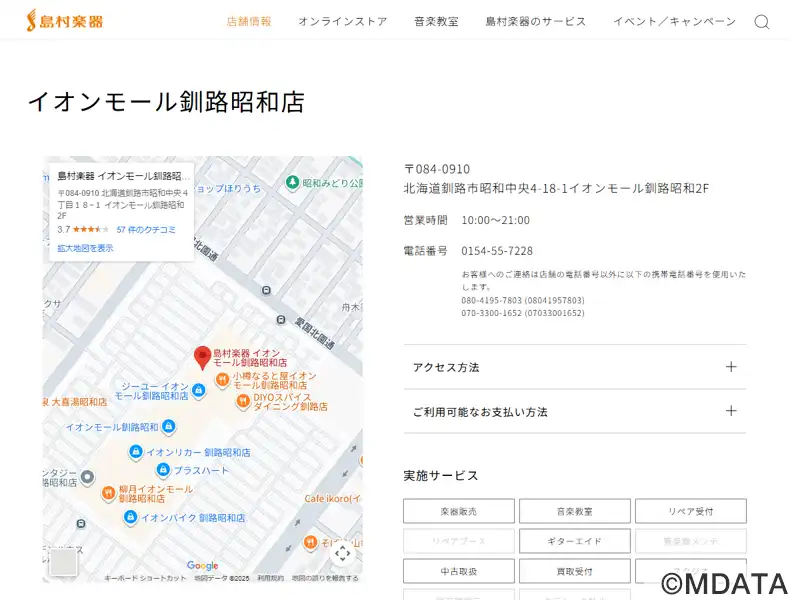
Task: Click 買取受付 service button
Action: tap(574, 571)
